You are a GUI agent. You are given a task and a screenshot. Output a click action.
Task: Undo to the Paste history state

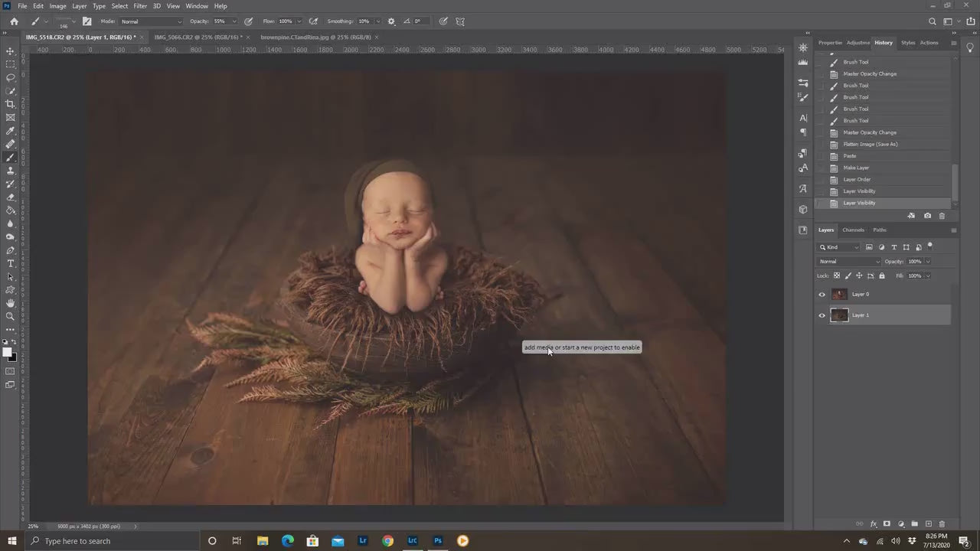tap(850, 155)
